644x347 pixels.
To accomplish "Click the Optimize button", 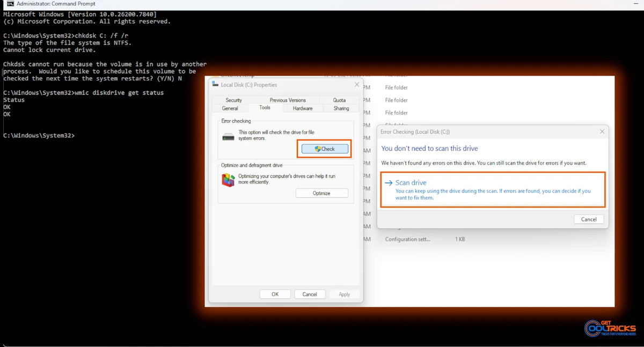I will click(321, 193).
